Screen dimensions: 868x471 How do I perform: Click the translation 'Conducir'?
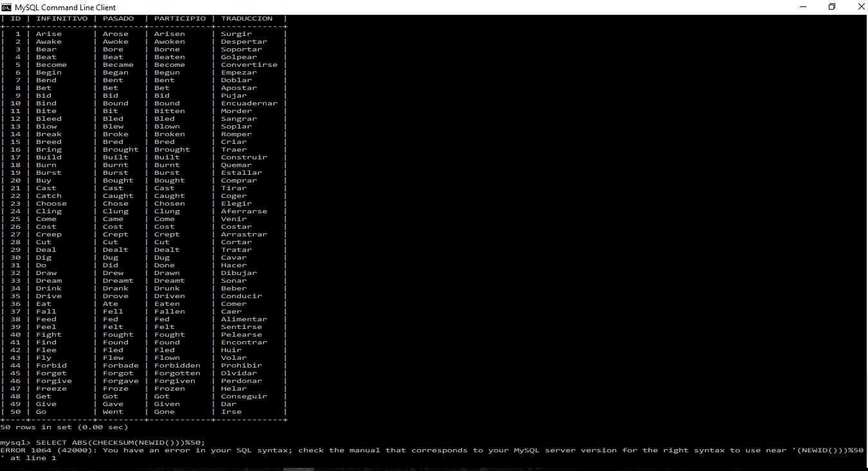coord(242,296)
